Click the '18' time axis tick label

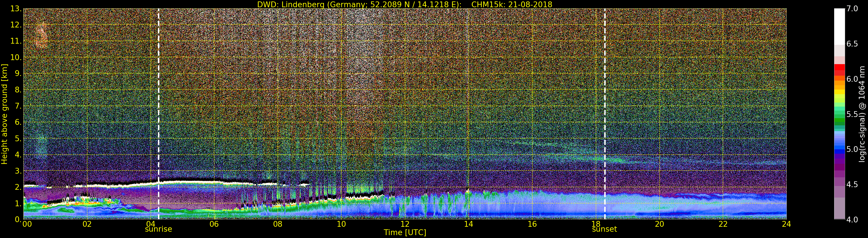[x=596, y=224]
